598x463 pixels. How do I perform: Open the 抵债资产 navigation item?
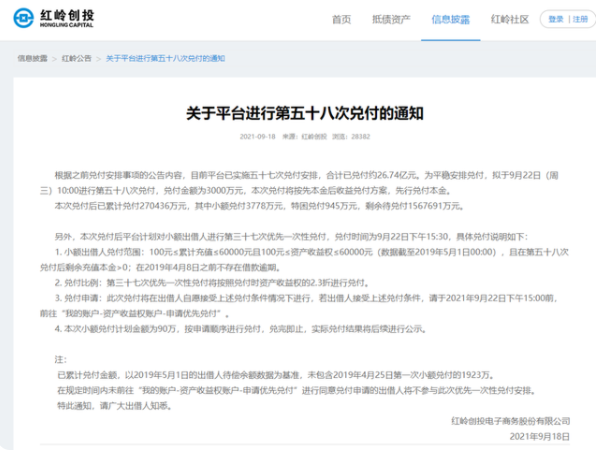pyautogui.click(x=391, y=19)
